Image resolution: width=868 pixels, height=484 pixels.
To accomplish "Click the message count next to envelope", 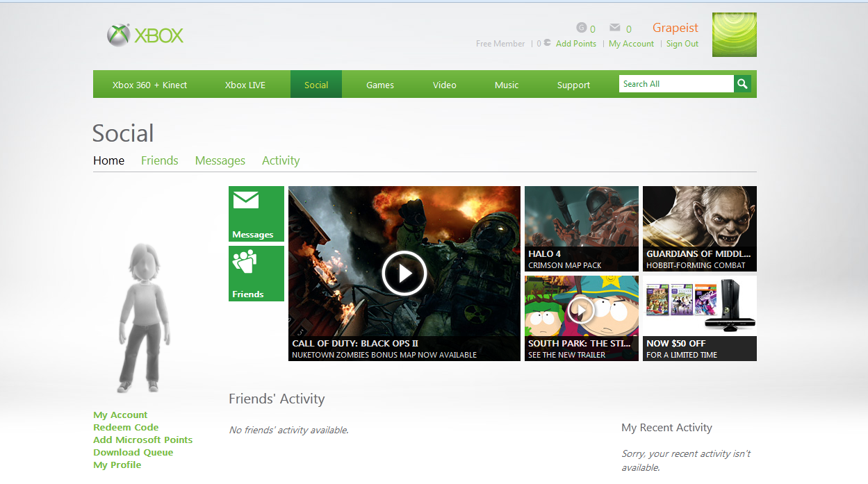I will click(x=629, y=29).
